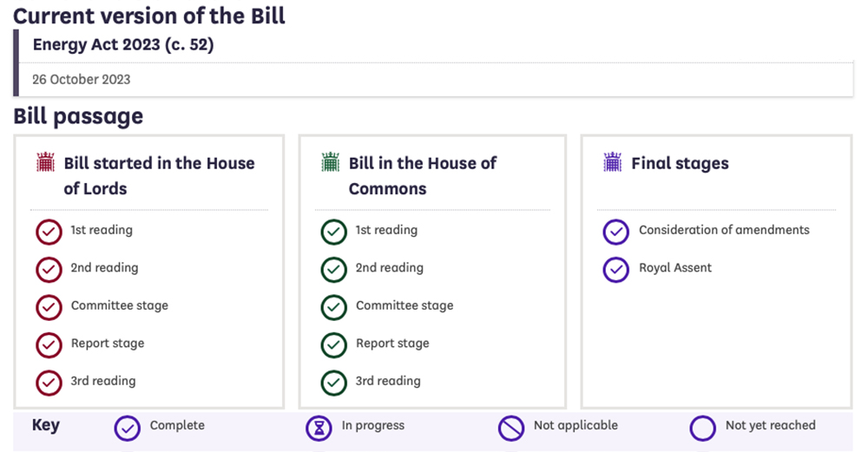Screen dimensions: 868x452
Task: Click the Complete checkmark icon in the Key
Action: click(x=128, y=429)
